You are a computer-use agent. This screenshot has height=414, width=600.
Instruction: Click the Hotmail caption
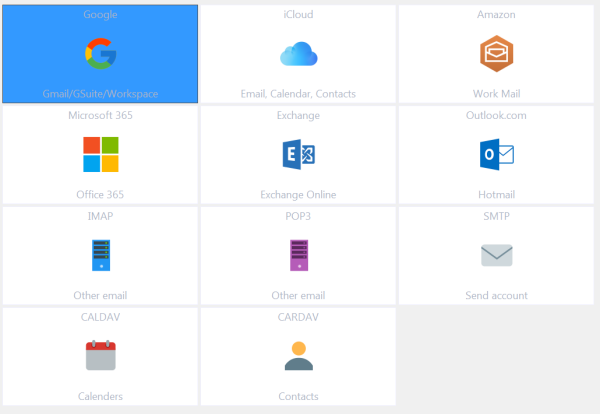click(496, 194)
